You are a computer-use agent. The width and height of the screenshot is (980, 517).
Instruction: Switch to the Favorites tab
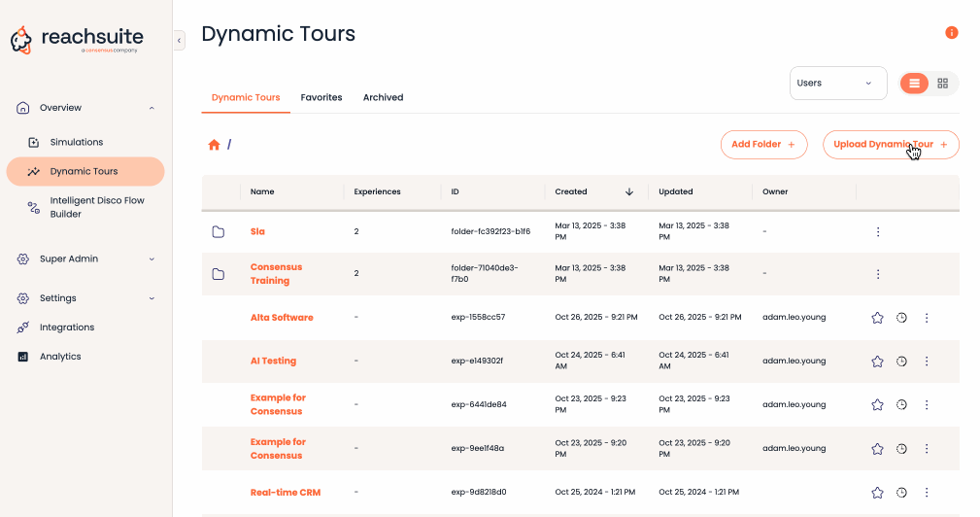tap(321, 97)
